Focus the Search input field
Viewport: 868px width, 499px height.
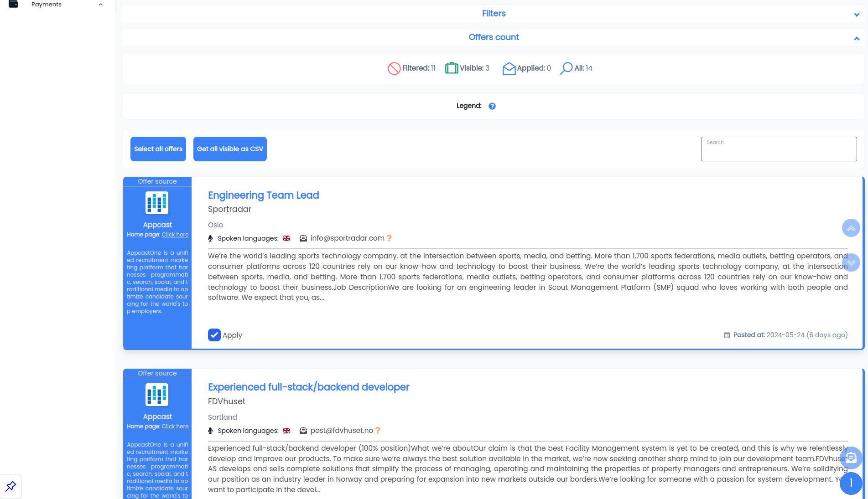tap(779, 149)
